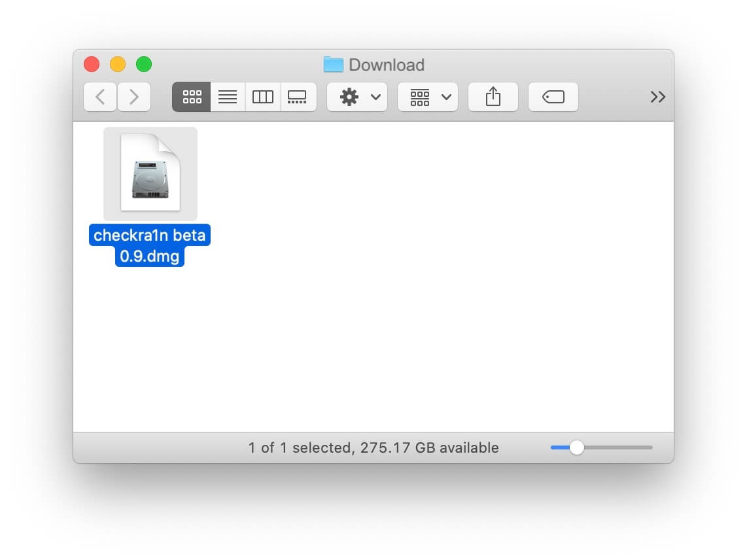Click the Download folder title icon
The image size is (747, 560).
click(x=334, y=64)
